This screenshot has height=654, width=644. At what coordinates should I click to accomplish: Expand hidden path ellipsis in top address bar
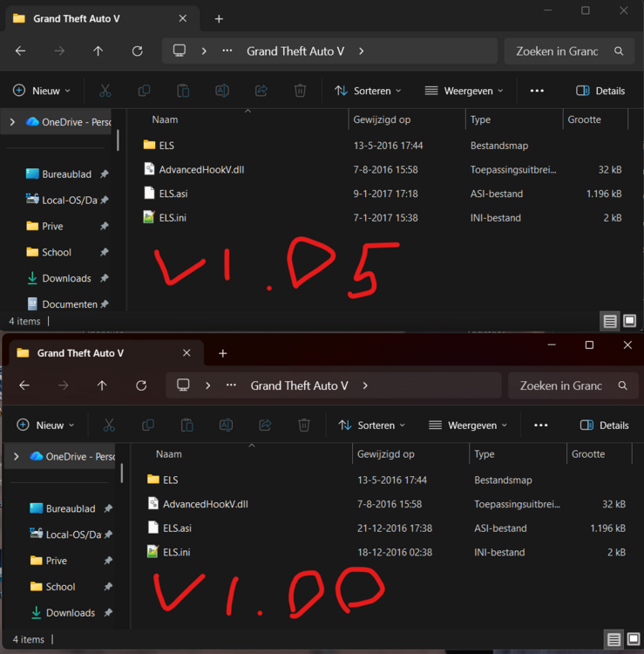coord(227,51)
